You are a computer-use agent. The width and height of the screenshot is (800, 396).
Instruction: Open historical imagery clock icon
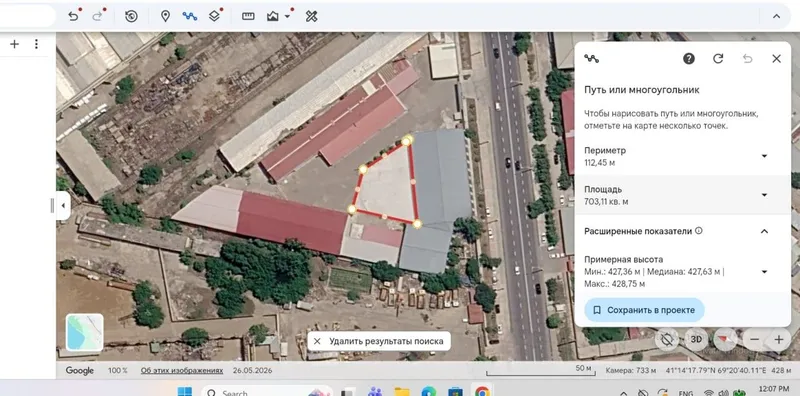click(x=131, y=16)
